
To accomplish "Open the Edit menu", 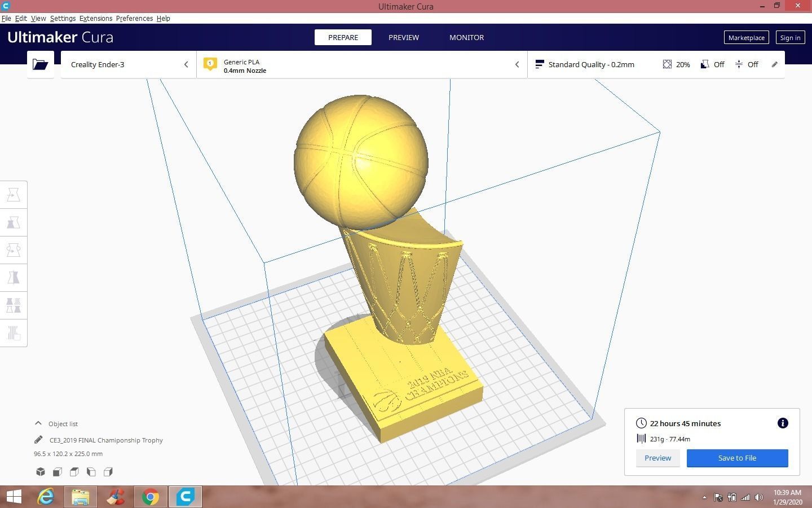I will point(21,18).
